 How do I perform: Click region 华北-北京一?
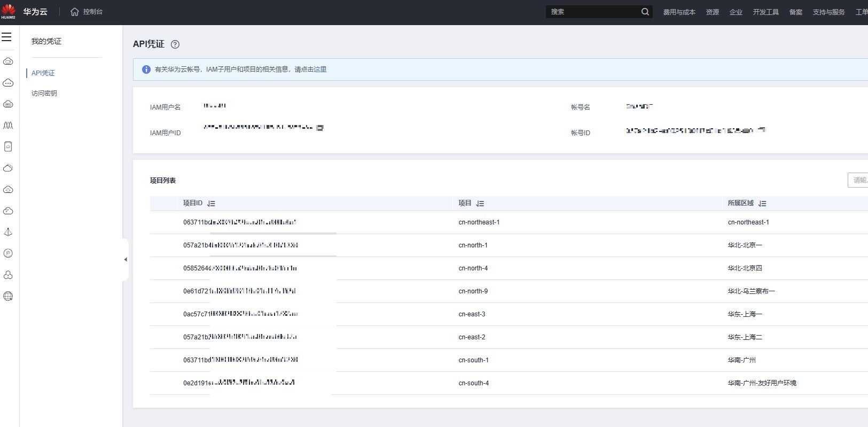[x=745, y=245]
